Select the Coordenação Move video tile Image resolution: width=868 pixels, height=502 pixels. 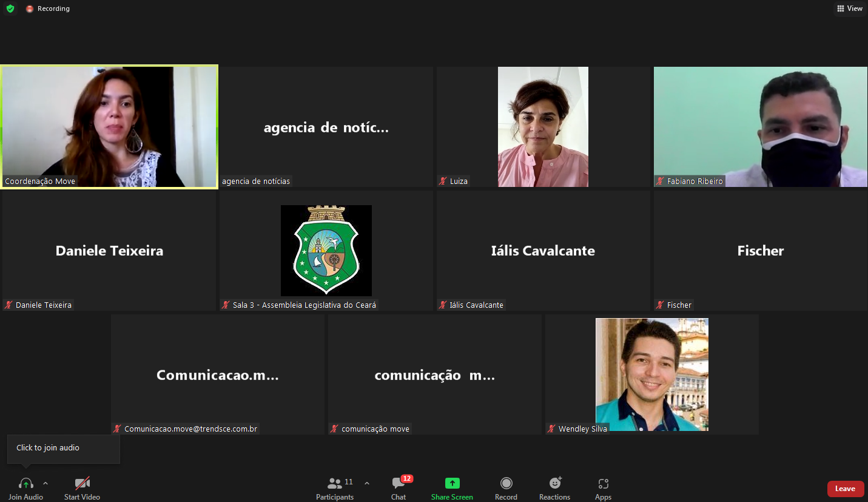109,126
